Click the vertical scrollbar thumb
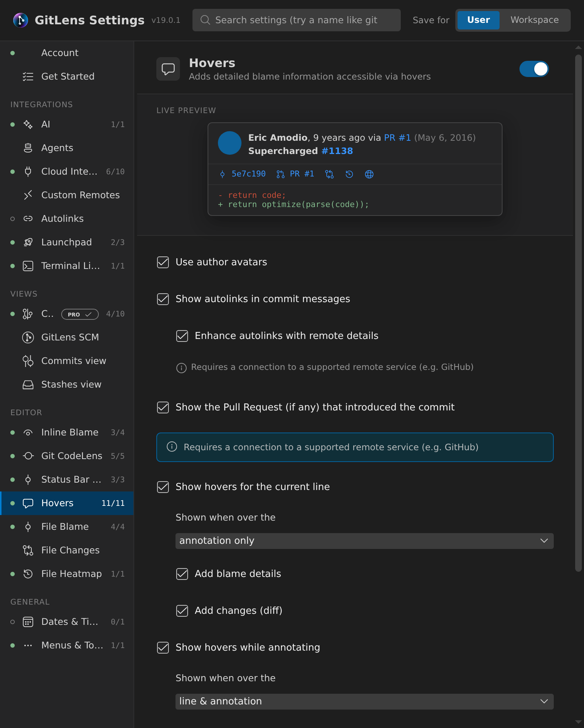This screenshot has height=728, width=584. point(578,313)
